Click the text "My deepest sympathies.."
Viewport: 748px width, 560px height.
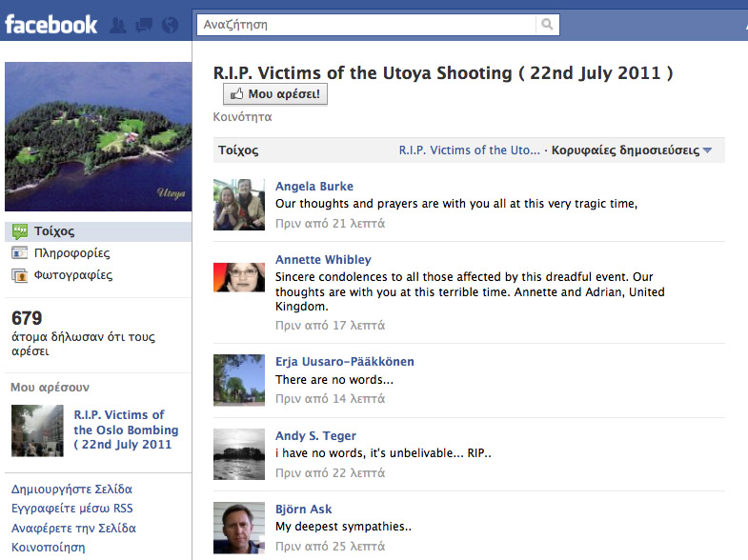[x=343, y=527]
